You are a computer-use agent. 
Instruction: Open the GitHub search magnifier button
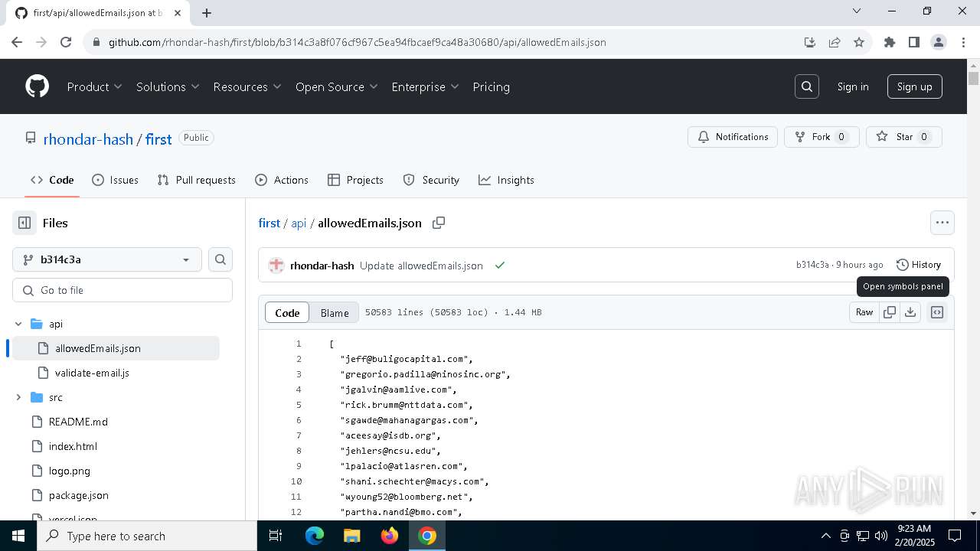point(807,86)
